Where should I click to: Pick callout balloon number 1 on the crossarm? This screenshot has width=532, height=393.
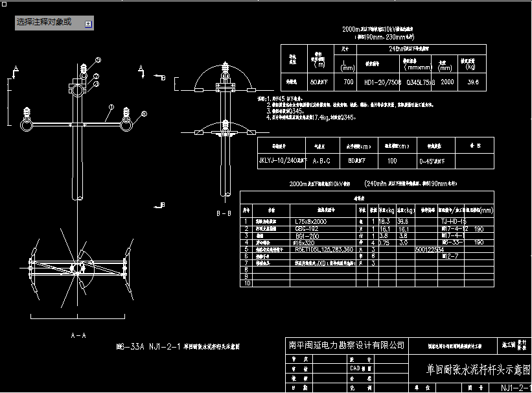pos(111,107)
